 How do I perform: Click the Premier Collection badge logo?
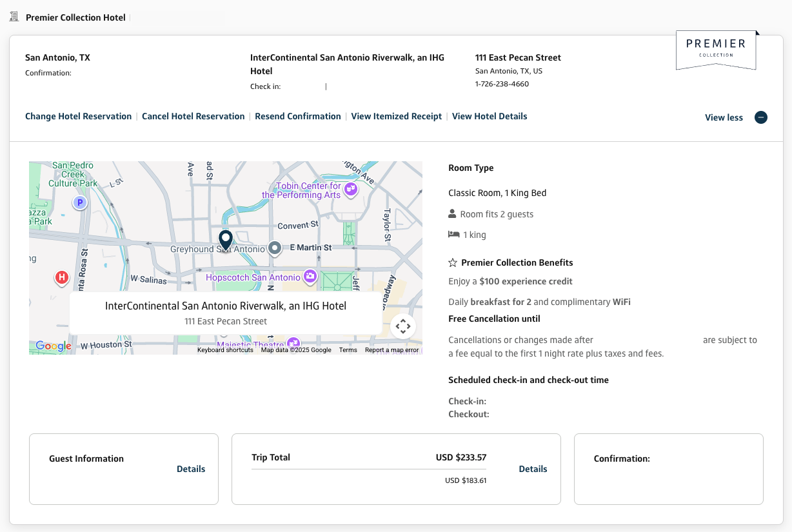(716, 50)
